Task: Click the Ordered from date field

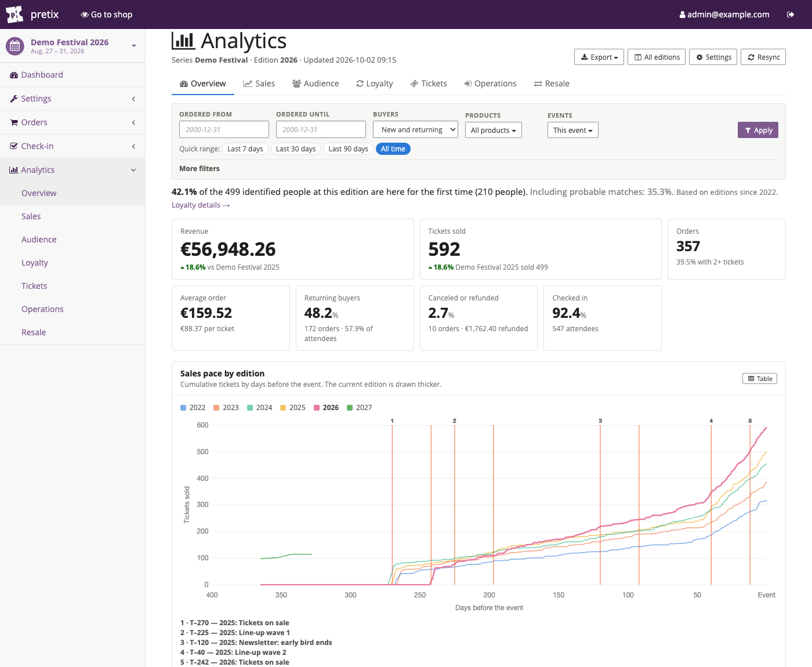Action: (x=224, y=129)
